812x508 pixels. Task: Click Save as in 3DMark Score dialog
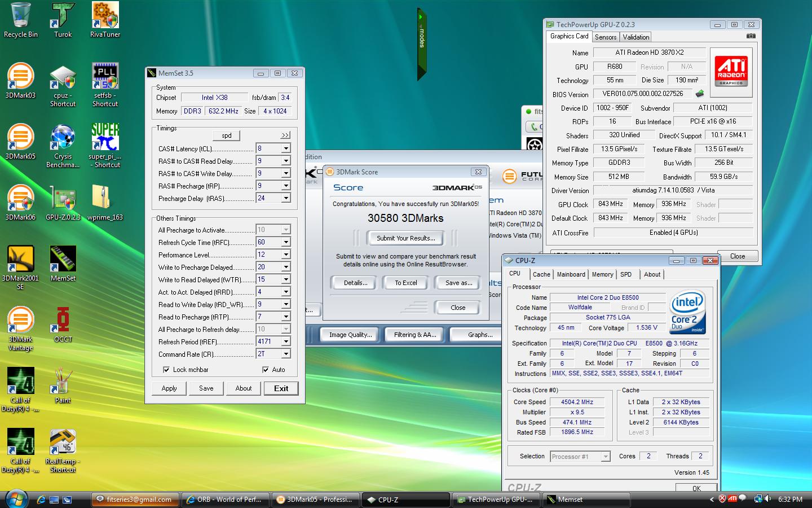point(459,283)
